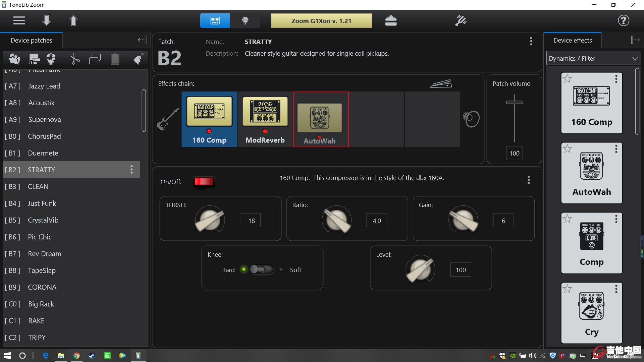644x362 pixels.
Task: Click the AutoWah effect in sidebar
Action: (x=591, y=172)
